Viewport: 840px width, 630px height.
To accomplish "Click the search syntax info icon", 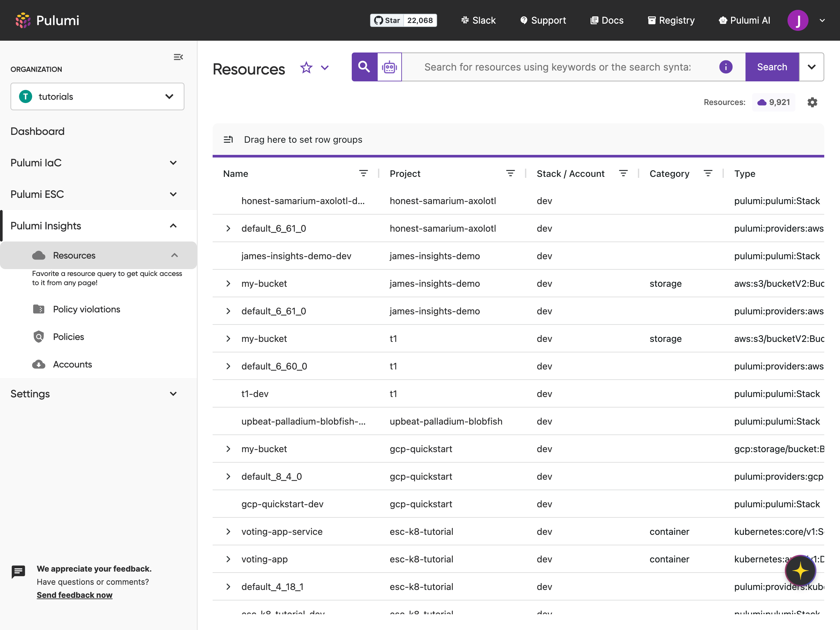I will [726, 67].
